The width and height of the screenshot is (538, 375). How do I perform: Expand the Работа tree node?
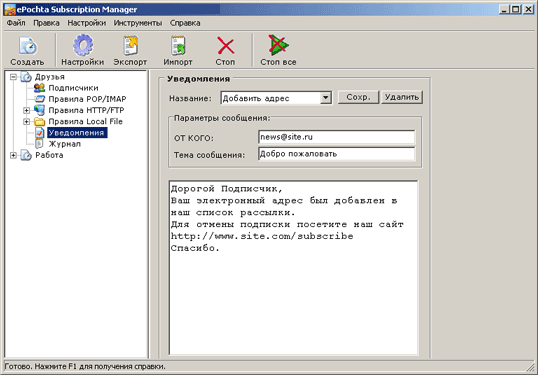pos(13,155)
